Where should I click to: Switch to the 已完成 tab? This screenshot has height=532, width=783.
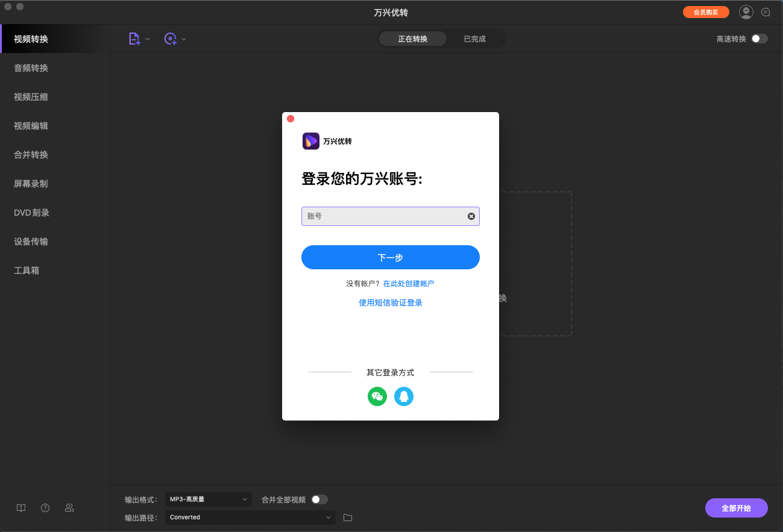pos(475,38)
